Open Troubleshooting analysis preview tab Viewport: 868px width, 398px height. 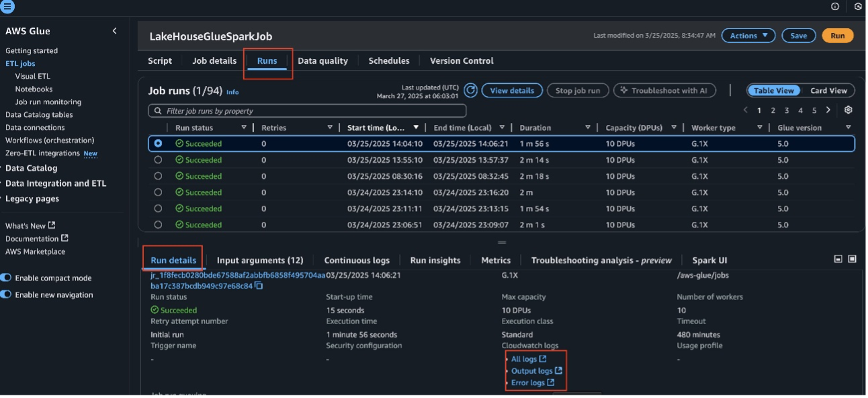[x=601, y=260]
